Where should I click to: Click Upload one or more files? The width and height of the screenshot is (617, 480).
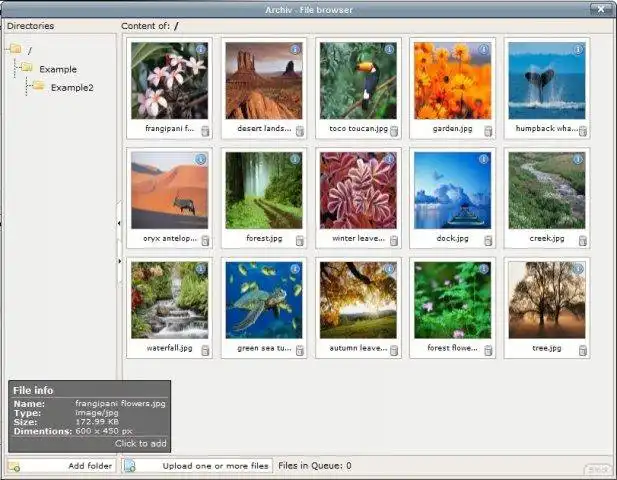coord(197,466)
